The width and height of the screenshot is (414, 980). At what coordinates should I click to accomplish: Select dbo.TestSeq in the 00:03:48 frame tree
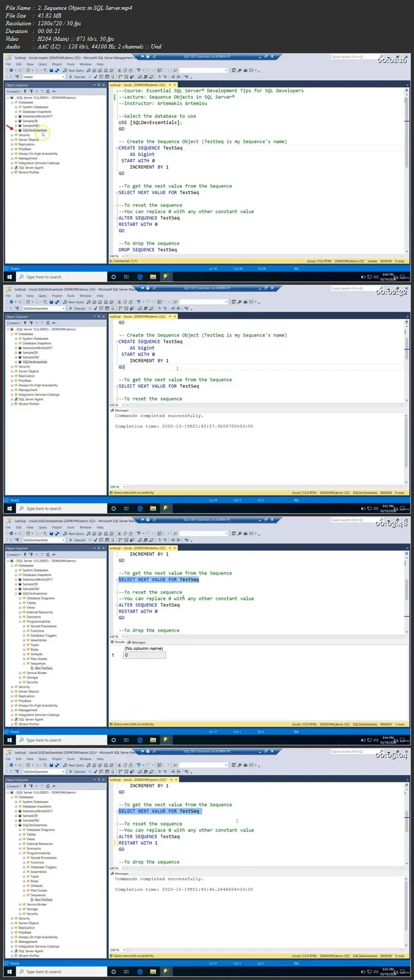[x=43, y=668]
